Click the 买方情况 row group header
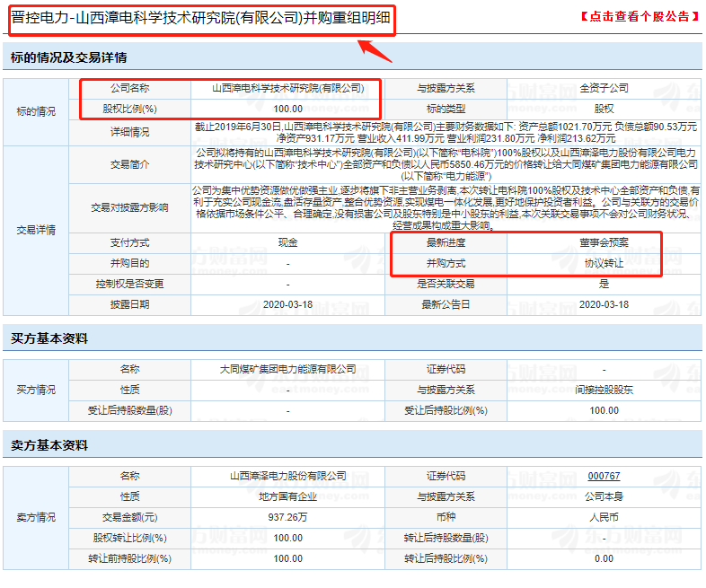Image resolution: width=706 pixels, height=588 pixels. pos(36,390)
